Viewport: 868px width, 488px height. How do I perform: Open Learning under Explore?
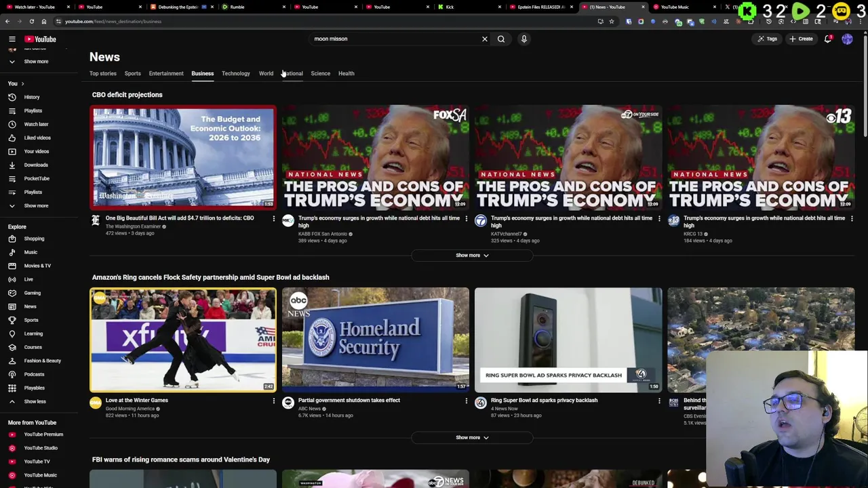[33, 333]
